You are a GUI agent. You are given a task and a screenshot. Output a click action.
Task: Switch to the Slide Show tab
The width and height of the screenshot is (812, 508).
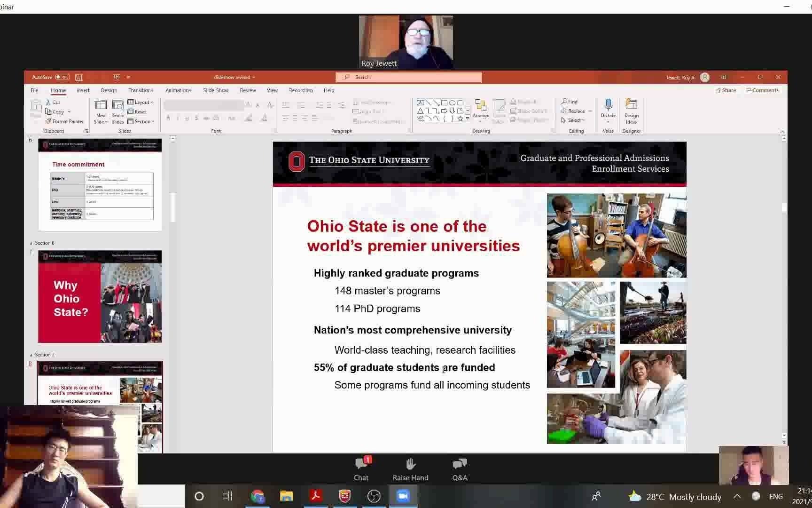(216, 90)
